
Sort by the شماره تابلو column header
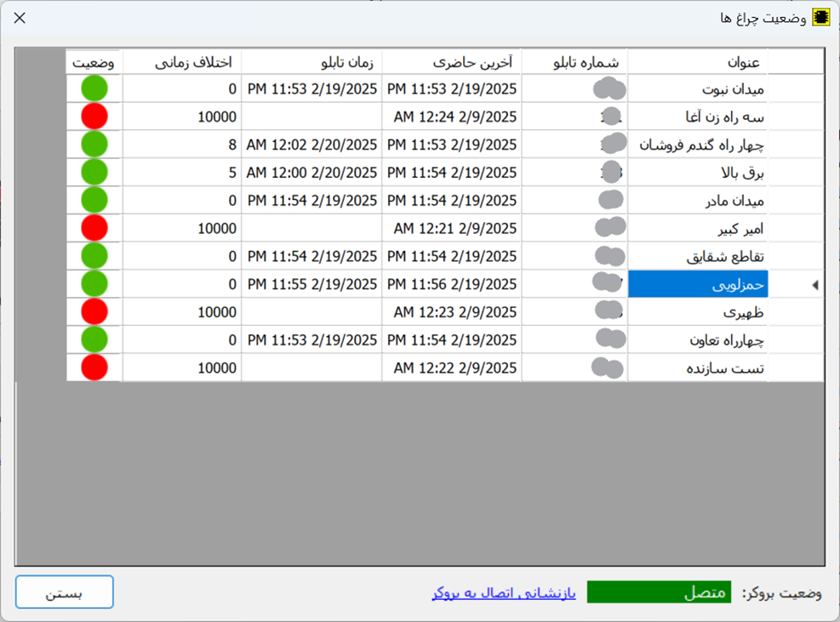tap(574, 62)
